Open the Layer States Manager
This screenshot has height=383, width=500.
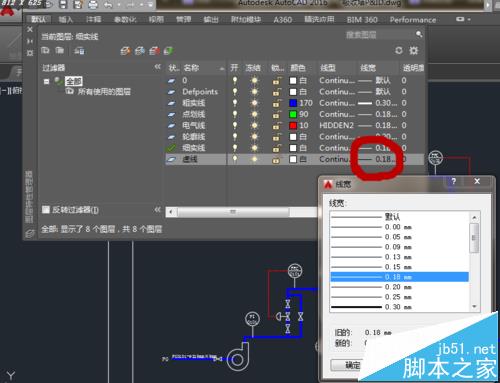(79, 51)
